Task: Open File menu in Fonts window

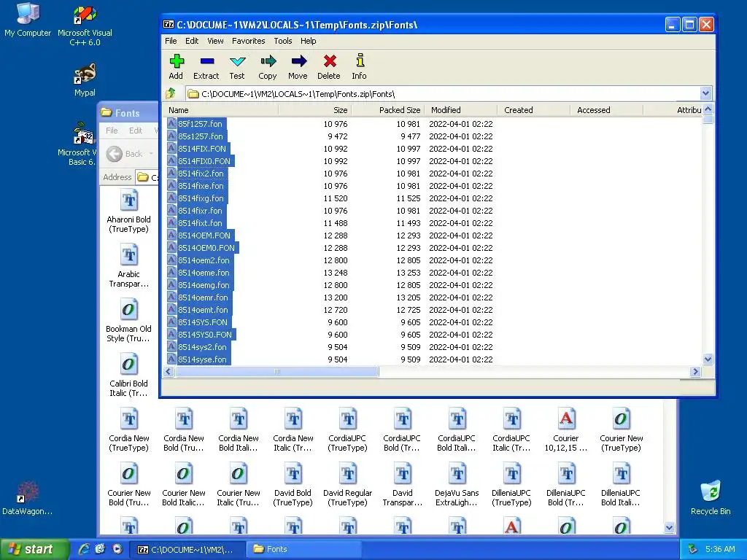Action: [x=112, y=131]
